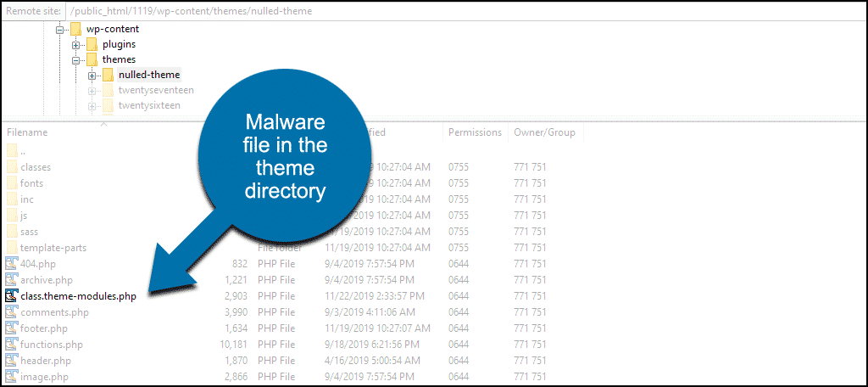
Task: Expand the twentysixteen tree node
Action: 92,106
